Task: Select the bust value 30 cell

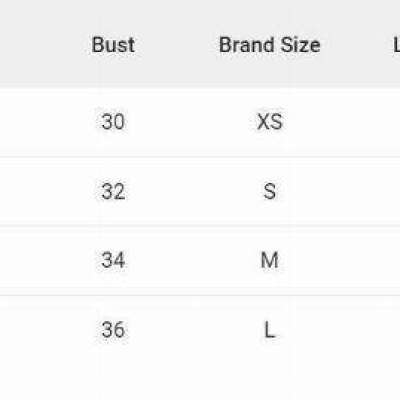Action: tap(113, 122)
